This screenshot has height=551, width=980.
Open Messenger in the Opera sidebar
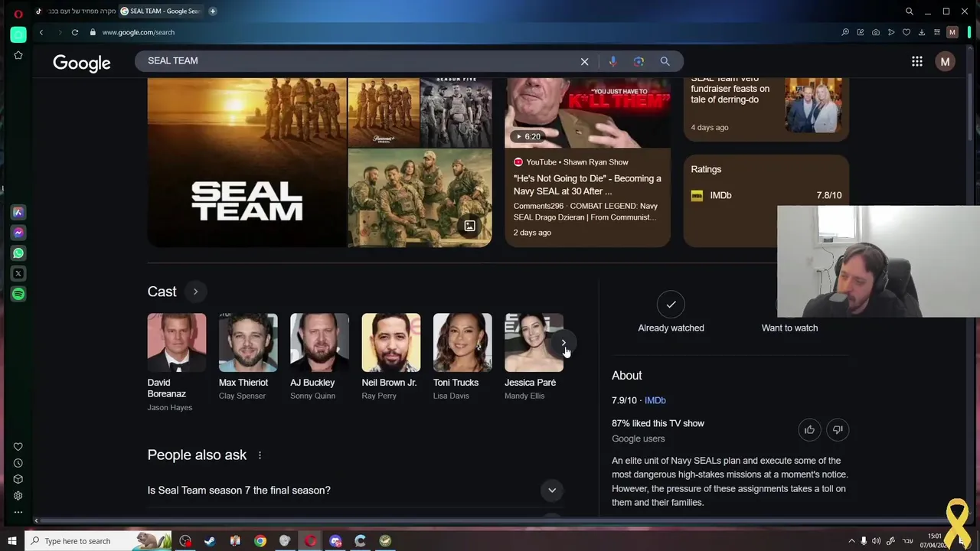pyautogui.click(x=18, y=233)
